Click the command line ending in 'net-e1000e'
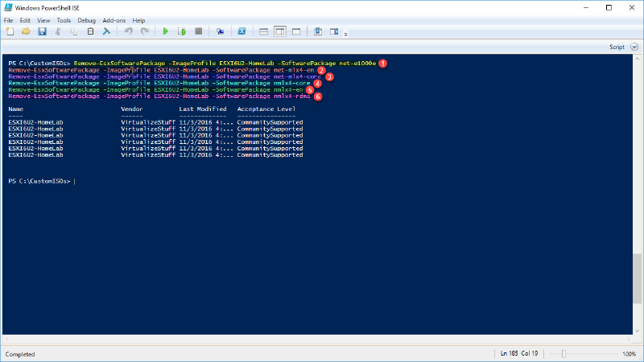This screenshot has width=644, height=362. click(225, 64)
